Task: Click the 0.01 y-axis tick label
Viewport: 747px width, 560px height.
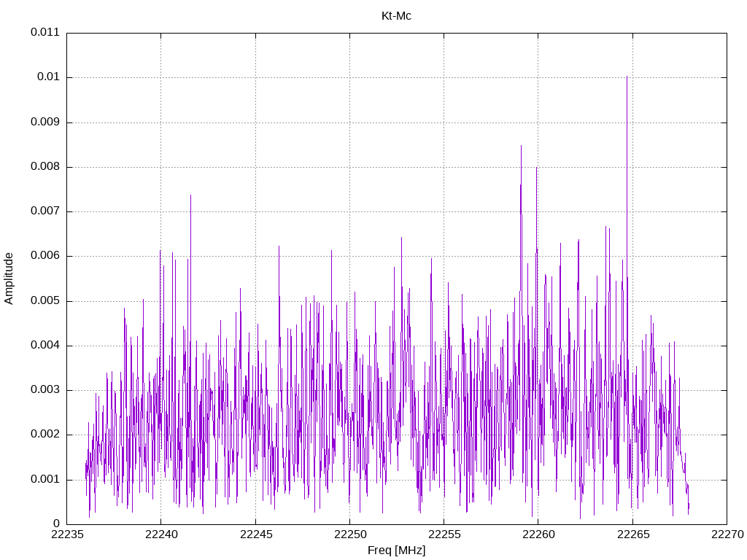Action: 49,77
